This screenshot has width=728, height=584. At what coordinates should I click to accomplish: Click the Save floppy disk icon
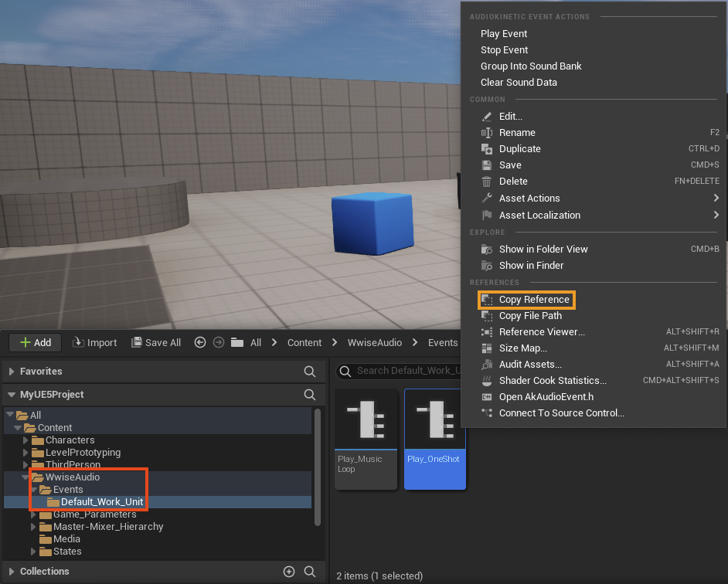[x=487, y=165]
